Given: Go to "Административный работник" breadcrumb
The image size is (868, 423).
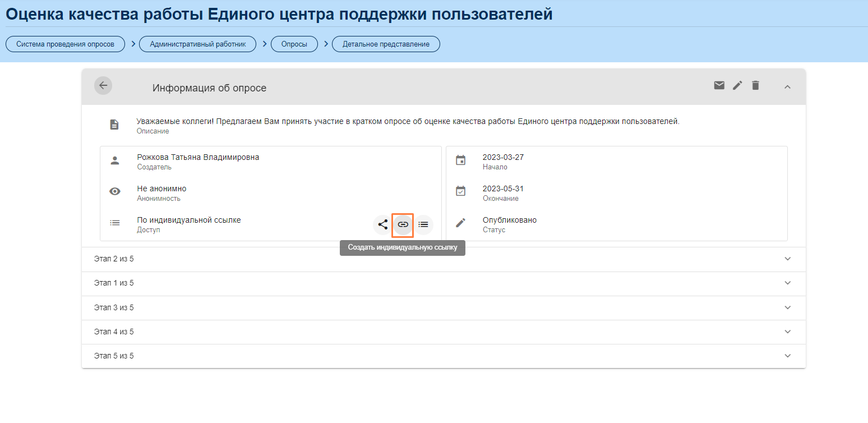Looking at the screenshot, I should point(197,44).
